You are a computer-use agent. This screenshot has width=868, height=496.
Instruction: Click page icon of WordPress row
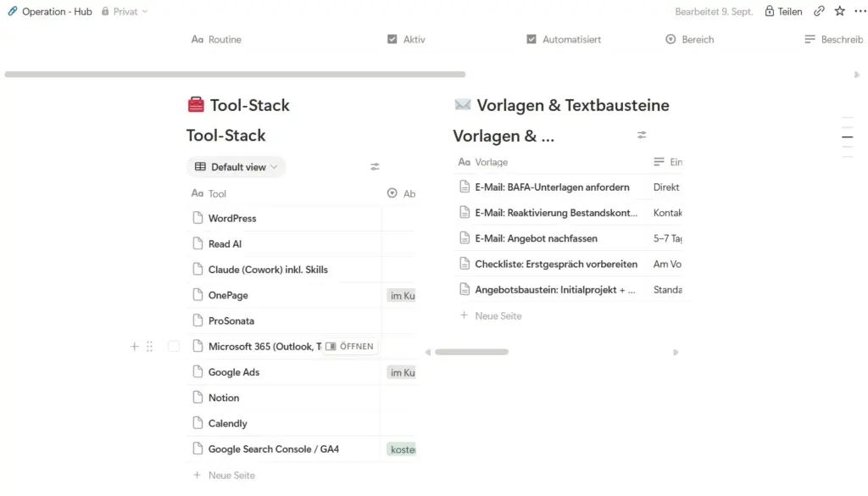tap(198, 218)
